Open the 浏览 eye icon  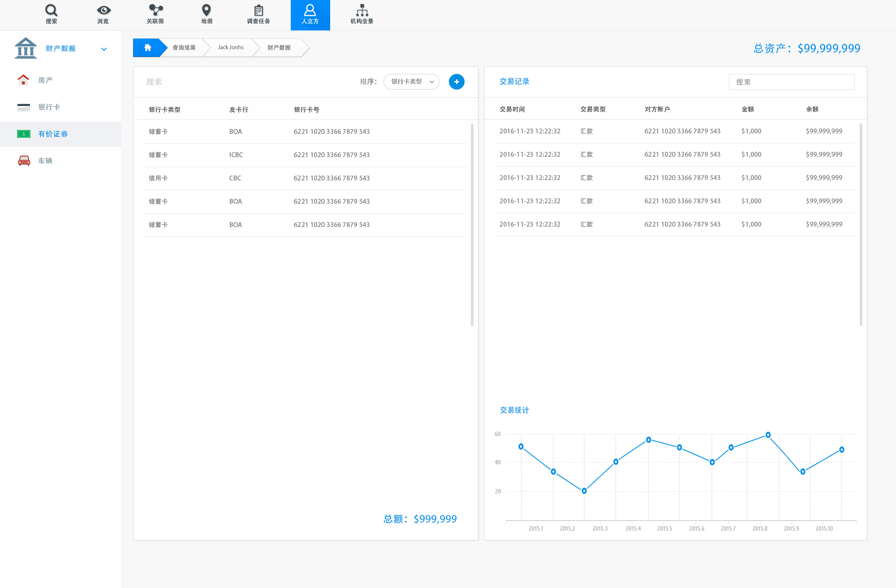(103, 10)
